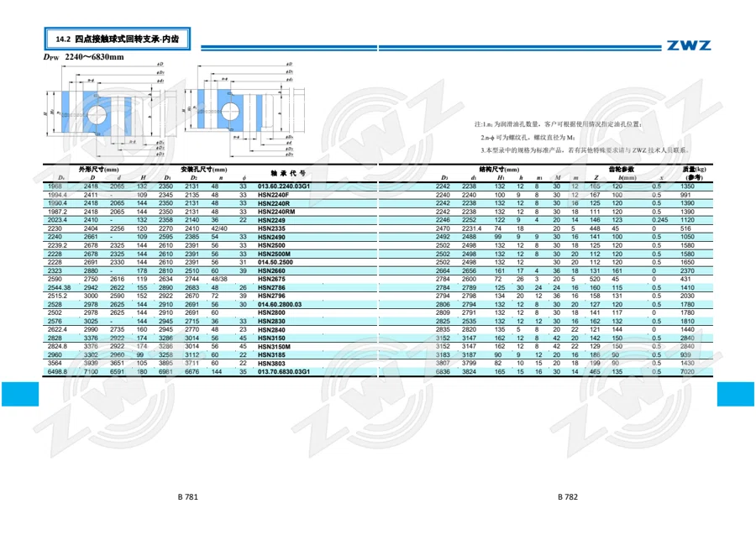
Task: Click bearing code 013.70.6830.03G1
Action: (284, 372)
